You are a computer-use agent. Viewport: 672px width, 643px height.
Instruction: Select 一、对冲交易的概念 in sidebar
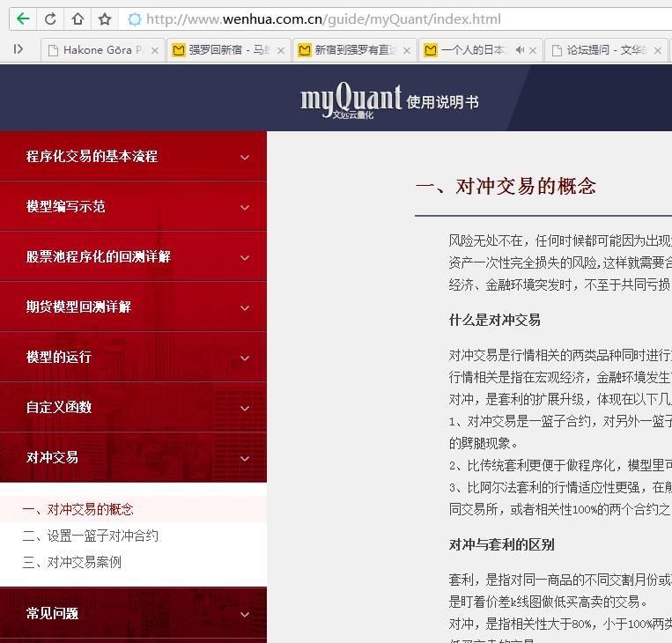[78, 509]
